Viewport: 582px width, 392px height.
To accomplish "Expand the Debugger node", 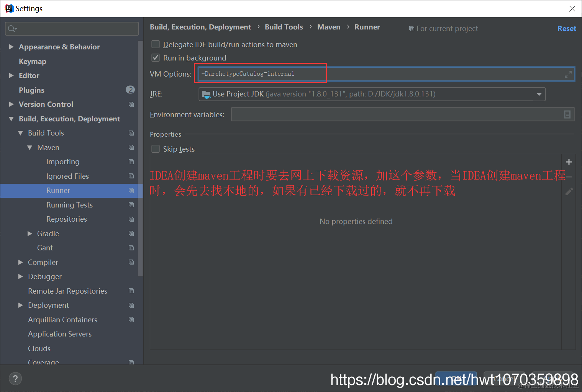I will [x=20, y=276].
